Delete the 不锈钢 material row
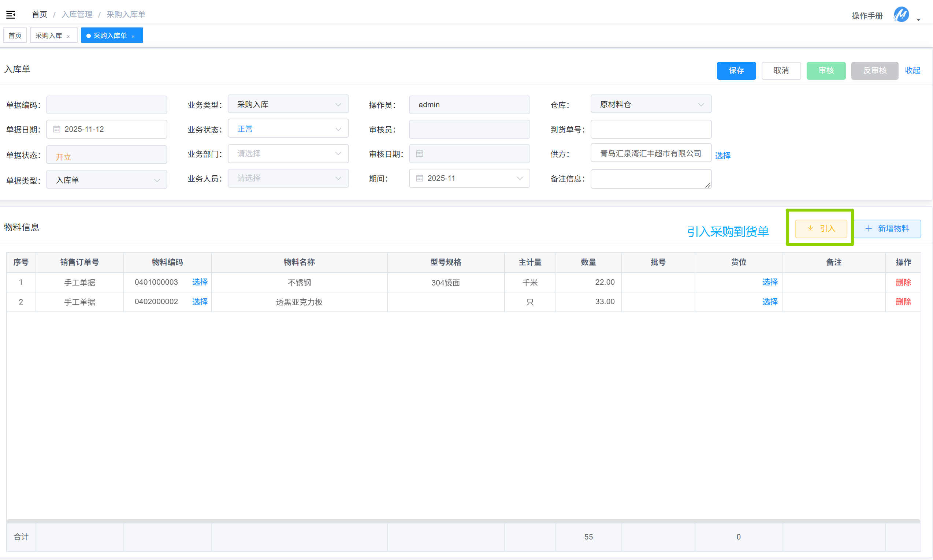This screenshot has width=933, height=560. 903,282
